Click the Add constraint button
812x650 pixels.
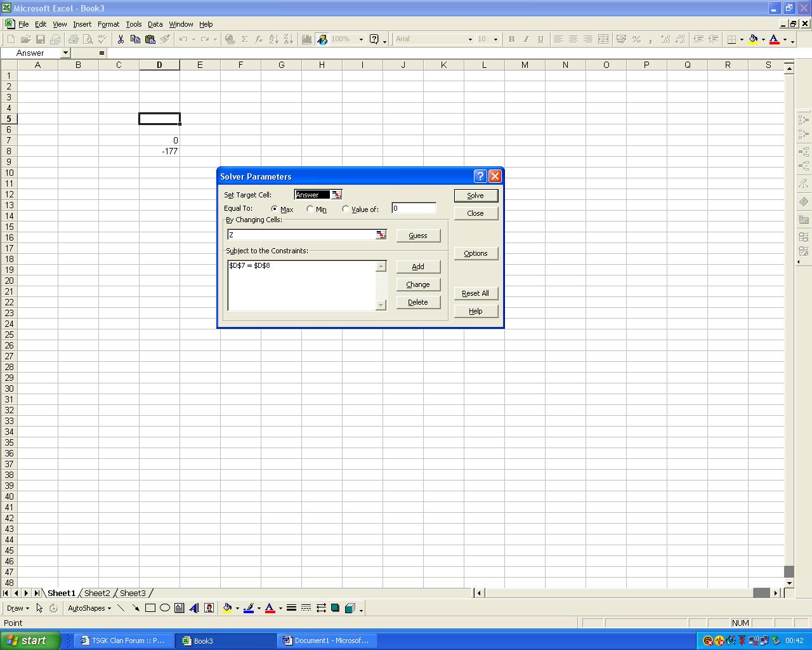point(418,267)
